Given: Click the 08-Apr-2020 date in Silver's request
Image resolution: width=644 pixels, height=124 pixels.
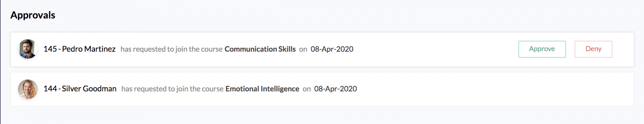Looking at the screenshot, I should point(336,89).
